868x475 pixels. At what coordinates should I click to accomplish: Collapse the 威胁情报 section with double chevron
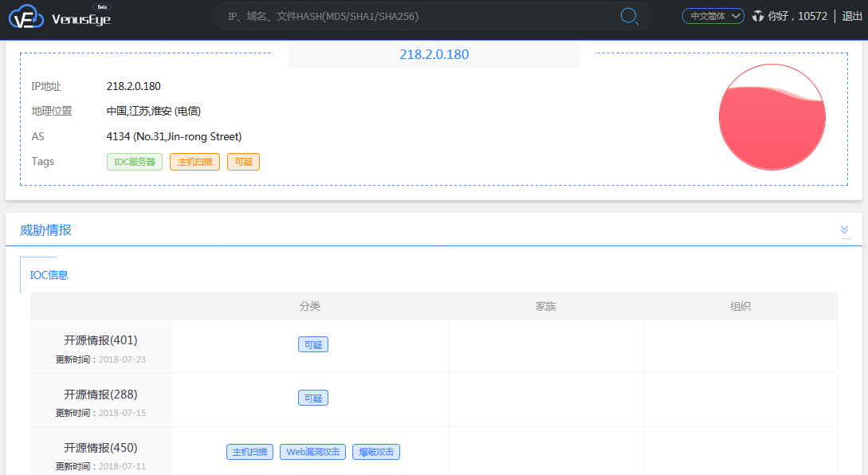(x=844, y=230)
